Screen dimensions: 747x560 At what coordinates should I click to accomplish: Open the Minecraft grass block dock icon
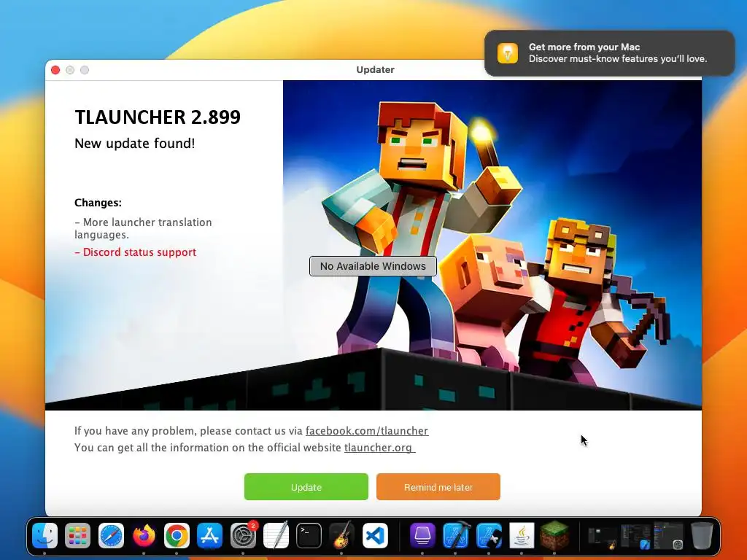(x=554, y=535)
